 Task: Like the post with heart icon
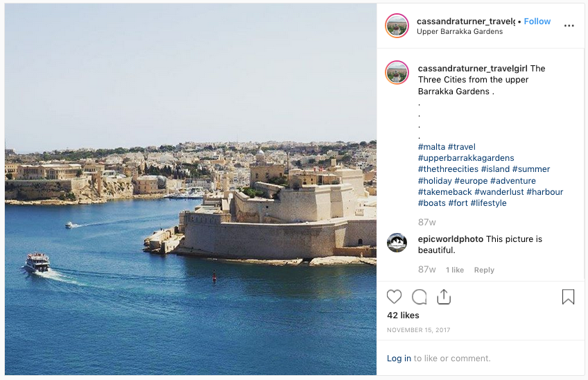pos(394,297)
